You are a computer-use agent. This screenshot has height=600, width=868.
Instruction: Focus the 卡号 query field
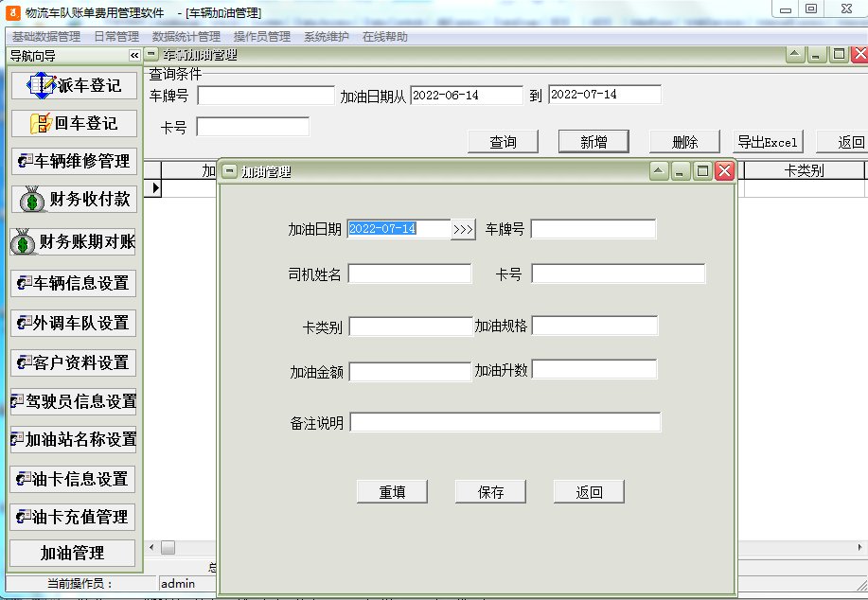pyautogui.click(x=253, y=127)
